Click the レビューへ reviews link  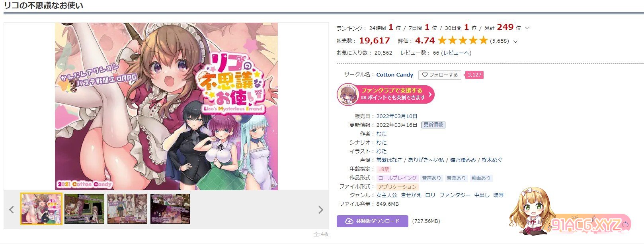[457, 53]
